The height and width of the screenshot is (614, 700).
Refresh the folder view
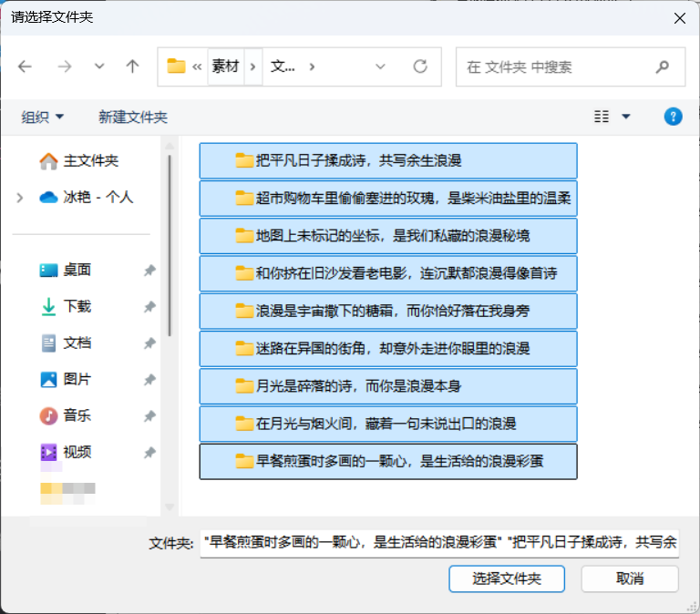(420, 67)
